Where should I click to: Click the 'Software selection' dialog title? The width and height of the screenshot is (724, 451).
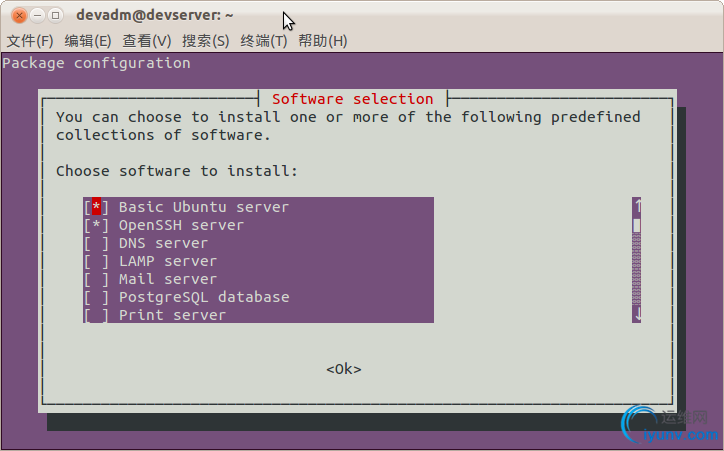(353, 99)
